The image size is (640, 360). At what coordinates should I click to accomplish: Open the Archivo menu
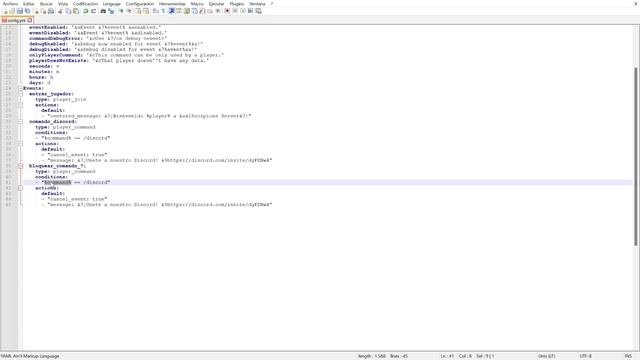10,4
